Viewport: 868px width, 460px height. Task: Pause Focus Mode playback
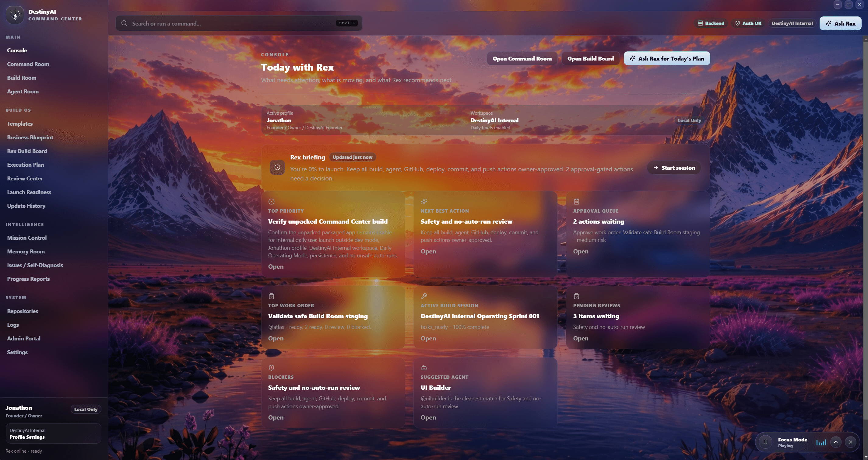[x=765, y=442]
